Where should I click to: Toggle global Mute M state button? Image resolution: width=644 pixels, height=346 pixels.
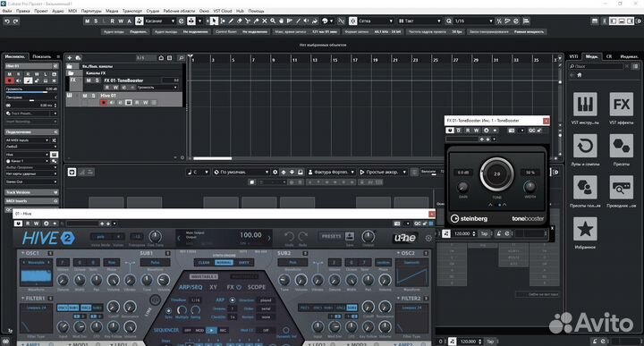(x=87, y=21)
